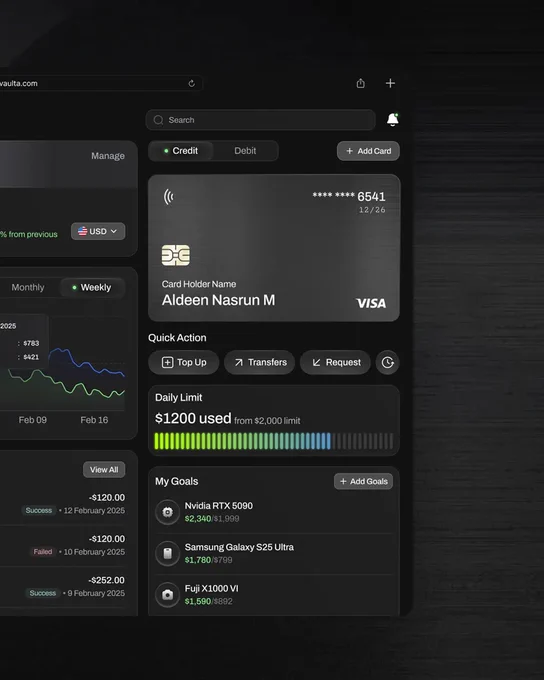Open a new browser tab with plus icon
Image resolution: width=544 pixels, height=680 pixels.
390,83
